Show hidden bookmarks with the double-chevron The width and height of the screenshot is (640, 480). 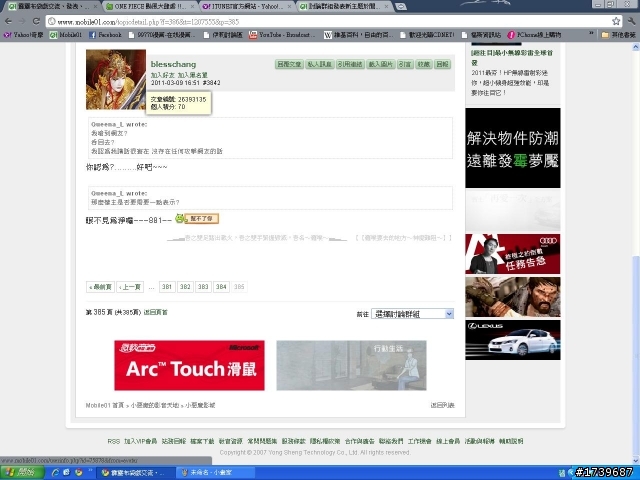[591, 35]
